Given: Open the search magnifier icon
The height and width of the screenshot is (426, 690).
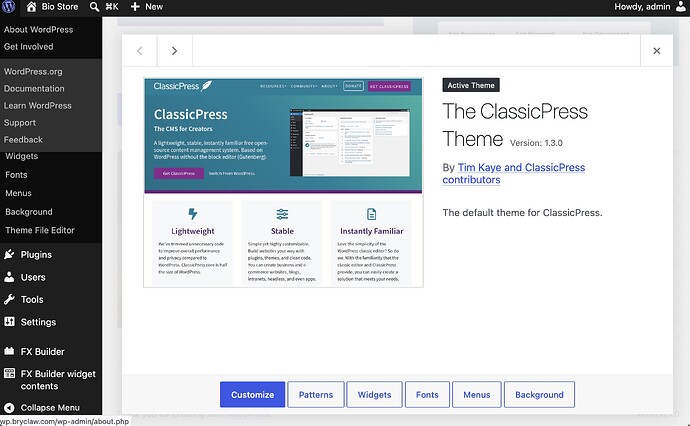Looking at the screenshot, I should 94,7.
